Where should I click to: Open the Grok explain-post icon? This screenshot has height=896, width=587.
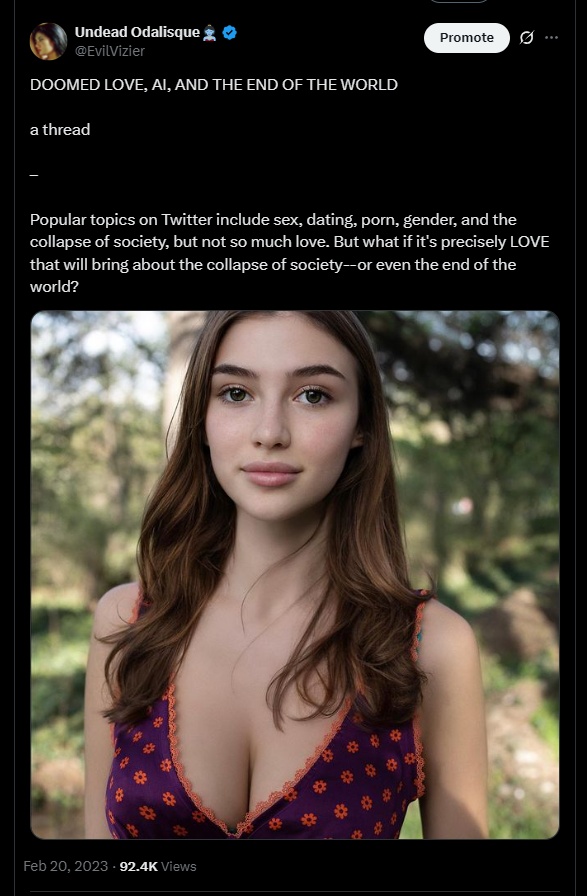tap(526, 38)
